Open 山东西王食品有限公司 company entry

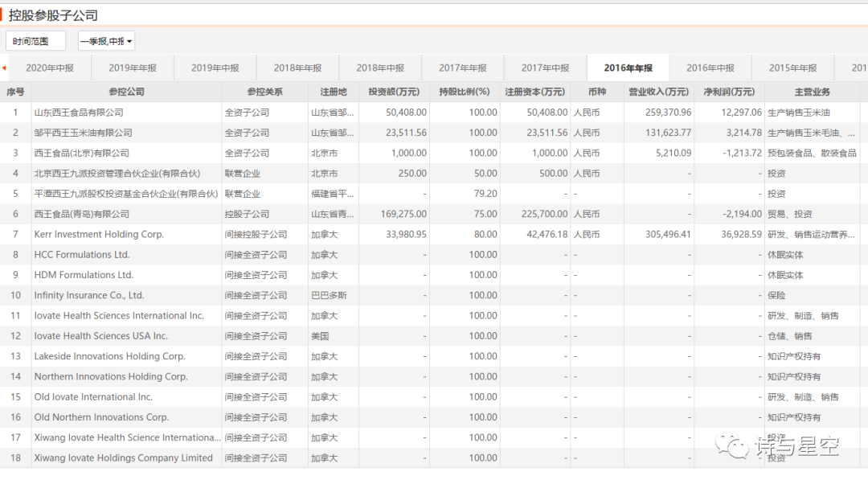click(79, 113)
